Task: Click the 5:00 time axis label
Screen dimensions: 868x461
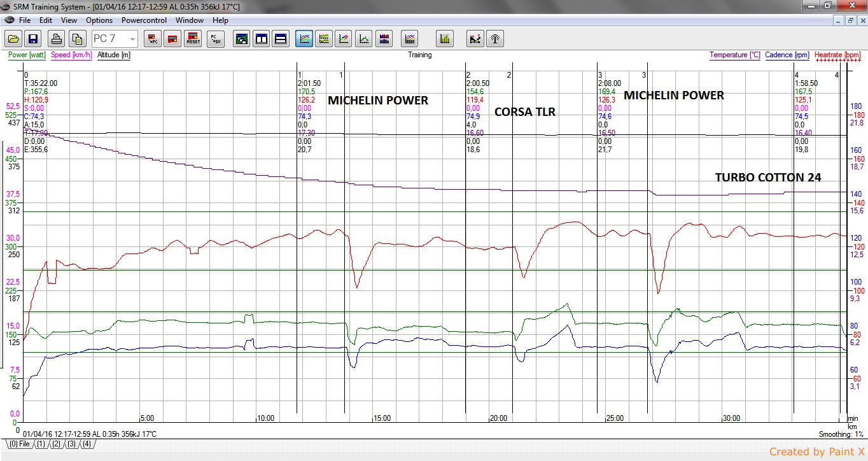Action: tap(147, 418)
